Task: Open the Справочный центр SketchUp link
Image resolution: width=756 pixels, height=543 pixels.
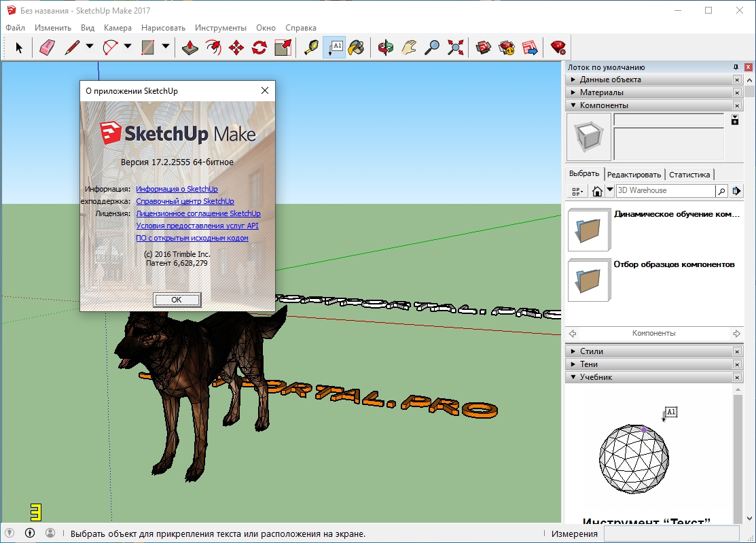Action: [x=185, y=201]
